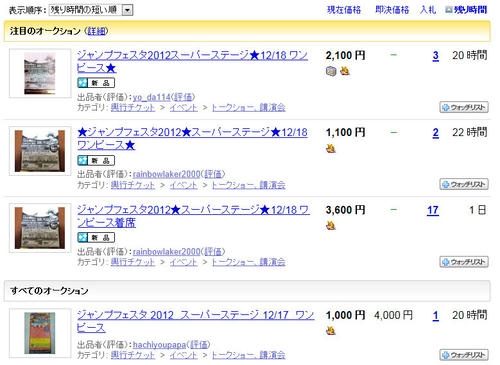
Task: Open the 1,100円 auction title link
Action: (x=192, y=139)
